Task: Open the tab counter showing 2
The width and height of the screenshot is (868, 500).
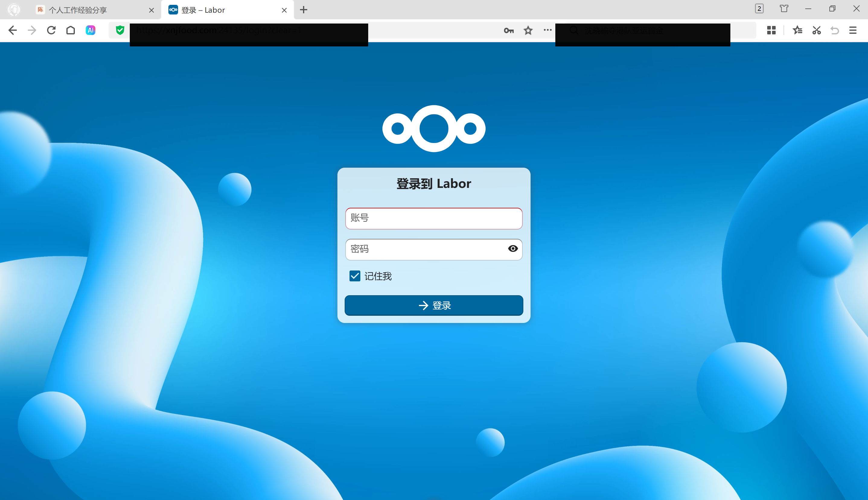Action: [x=759, y=8]
